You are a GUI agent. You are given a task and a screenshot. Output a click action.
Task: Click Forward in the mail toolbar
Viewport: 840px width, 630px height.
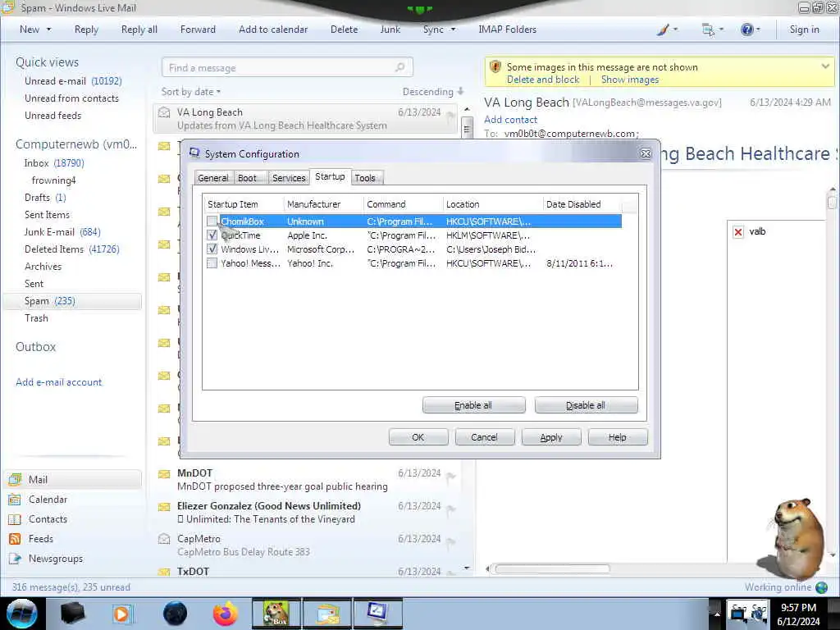[198, 30]
